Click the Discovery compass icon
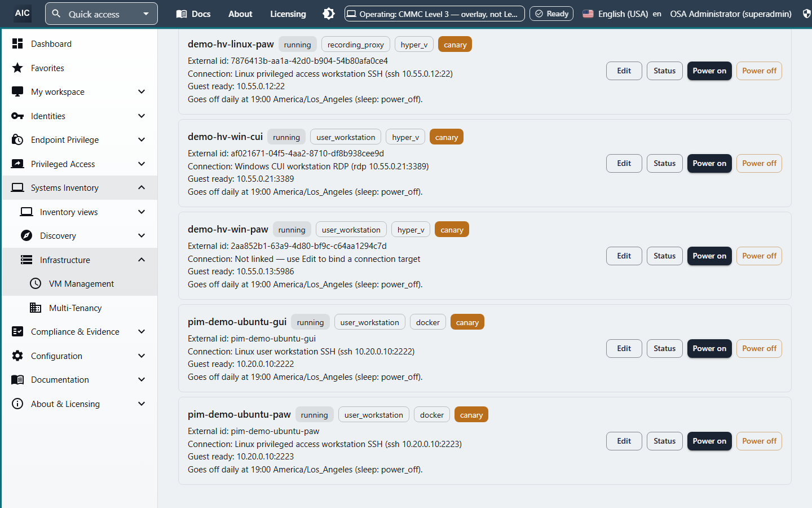The height and width of the screenshot is (508, 812). point(27,235)
